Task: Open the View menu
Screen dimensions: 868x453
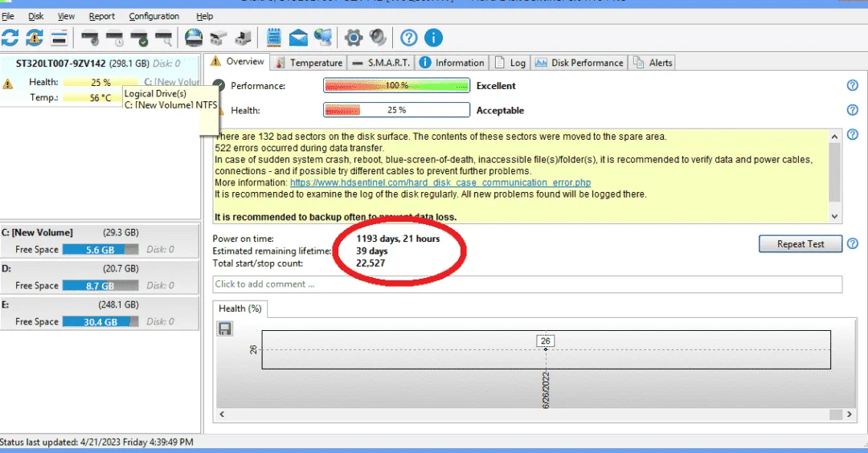Action: pyautogui.click(x=66, y=16)
